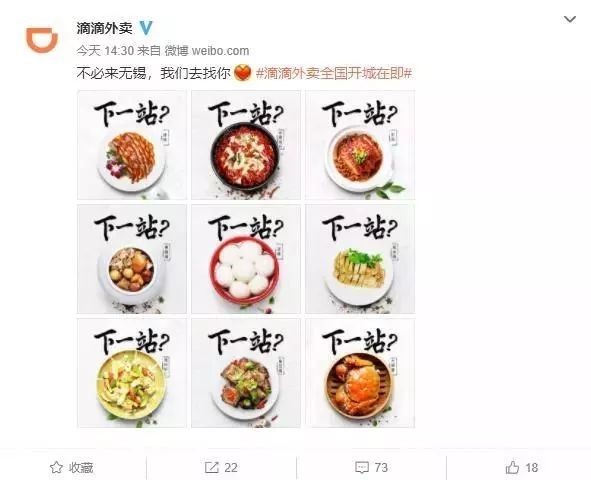The height and width of the screenshot is (480, 591).
Task: Open the braised meatball bowl thumbnail
Action: [x=132, y=259]
